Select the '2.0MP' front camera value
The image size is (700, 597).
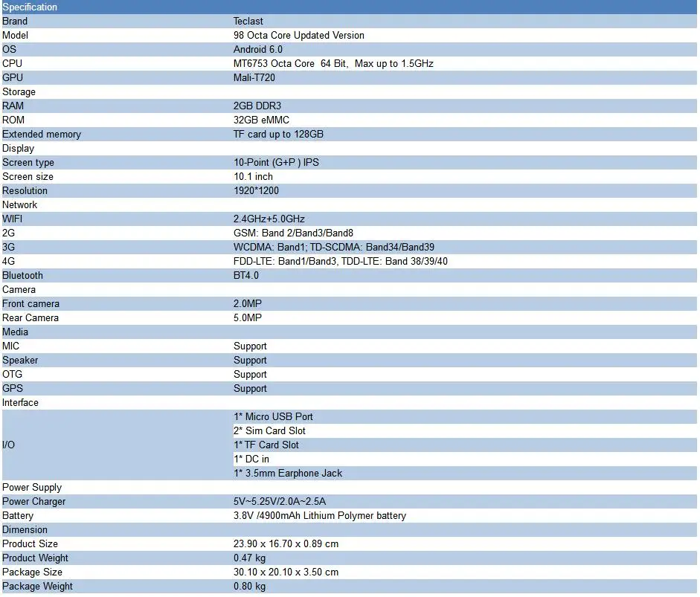pyautogui.click(x=248, y=304)
